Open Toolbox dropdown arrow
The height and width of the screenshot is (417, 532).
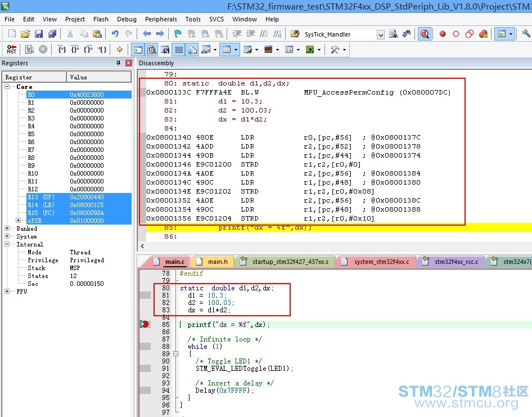click(344, 50)
